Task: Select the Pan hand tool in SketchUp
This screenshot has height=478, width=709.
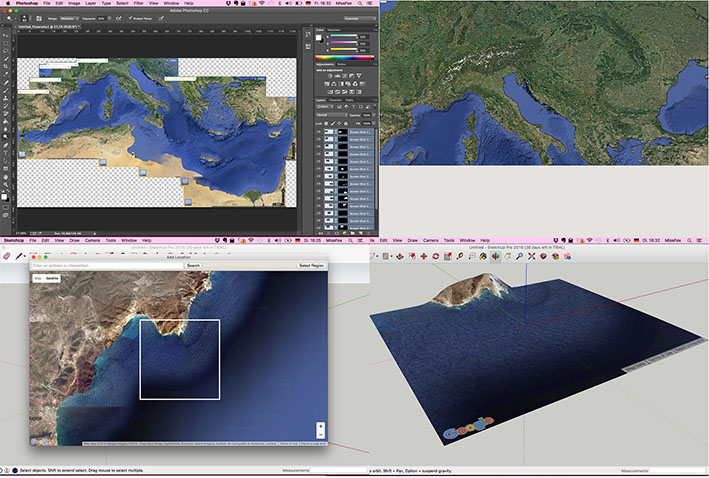Action: (x=508, y=256)
